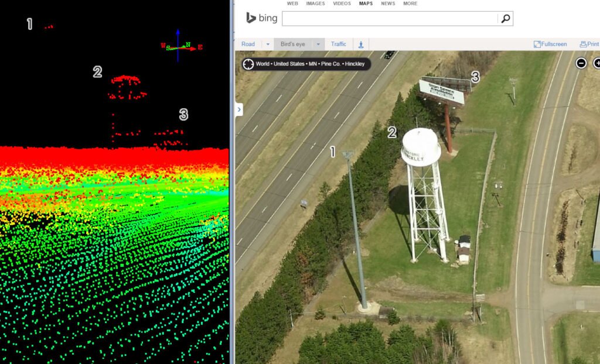Open the MORE menu in Bing navigation
The width and height of the screenshot is (600, 364).
[x=410, y=4]
